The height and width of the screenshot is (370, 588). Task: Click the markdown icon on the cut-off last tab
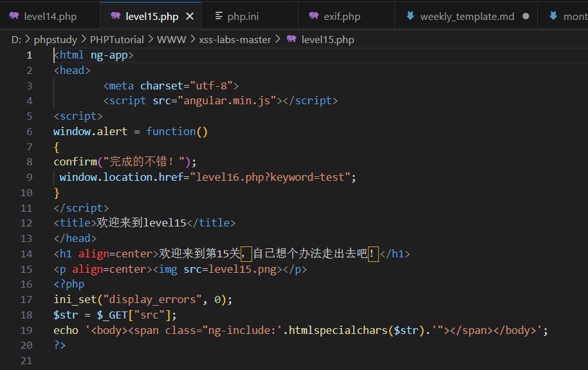point(553,15)
